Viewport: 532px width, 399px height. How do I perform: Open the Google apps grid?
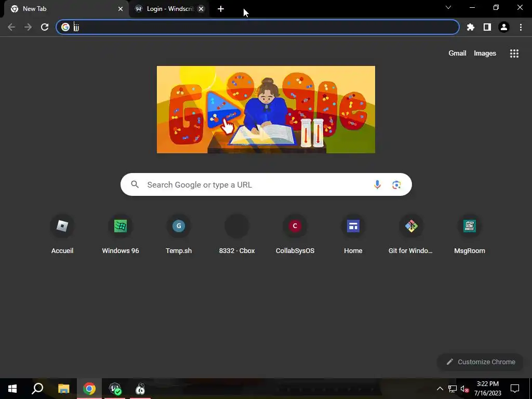(514, 54)
